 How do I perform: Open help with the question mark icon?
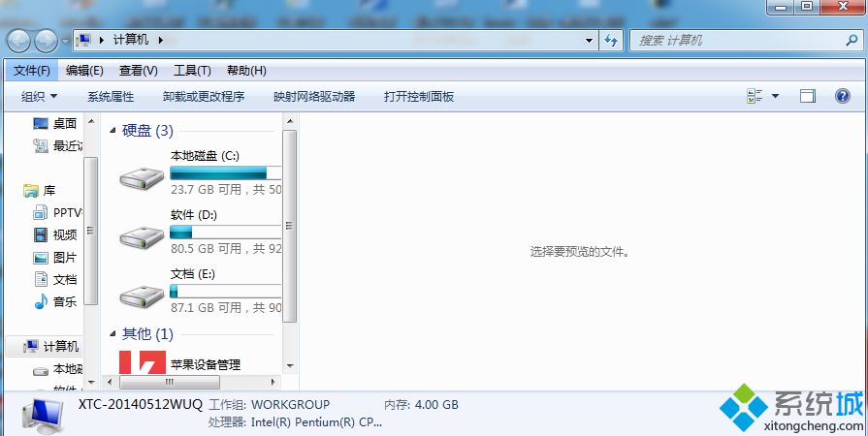coord(842,96)
